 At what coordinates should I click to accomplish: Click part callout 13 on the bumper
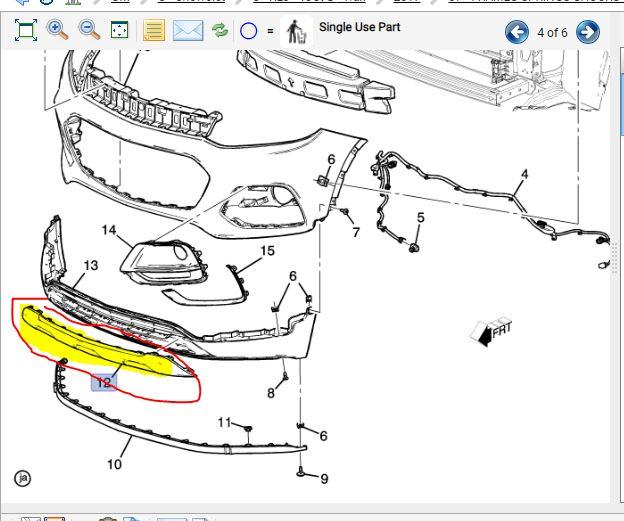91,266
